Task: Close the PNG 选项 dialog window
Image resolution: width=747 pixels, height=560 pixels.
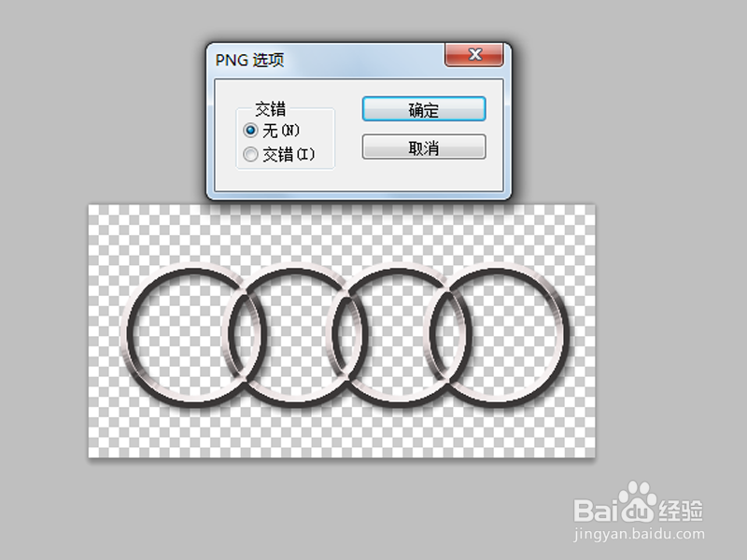Action: pos(474,55)
